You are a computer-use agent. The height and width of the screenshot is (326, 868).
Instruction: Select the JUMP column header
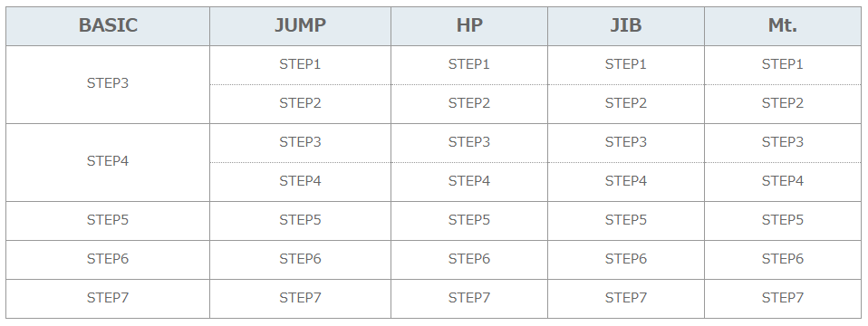coord(300,25)
